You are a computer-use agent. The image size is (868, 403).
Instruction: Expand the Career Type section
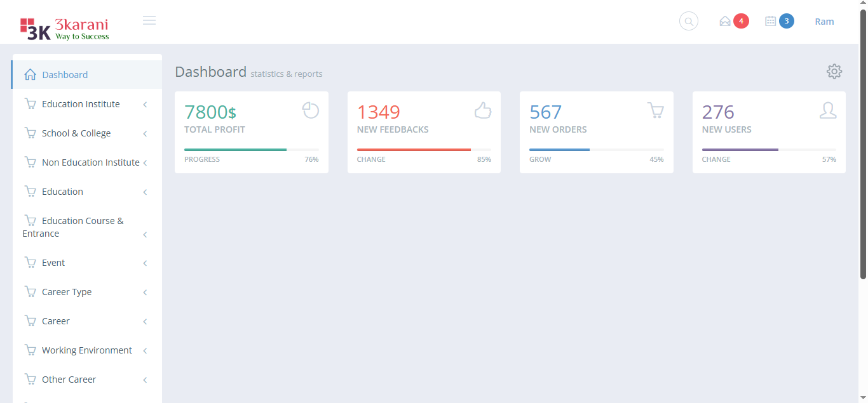click(x=67, y=292)
